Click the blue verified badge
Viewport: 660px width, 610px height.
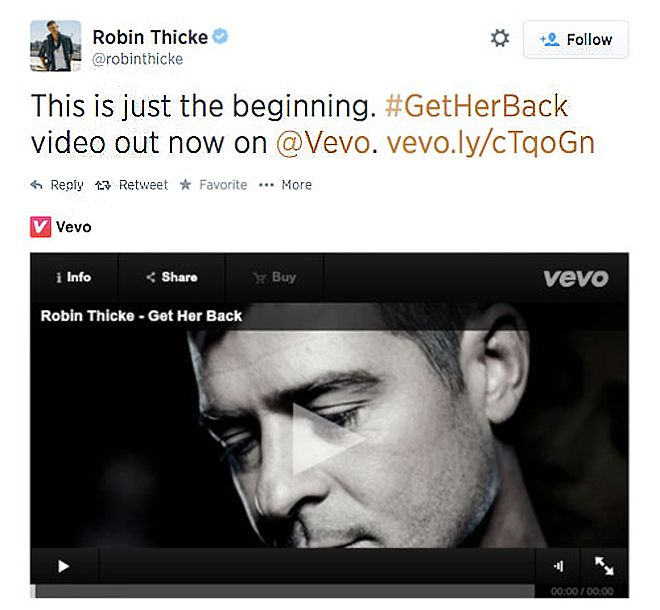click(x=220, y=37)
